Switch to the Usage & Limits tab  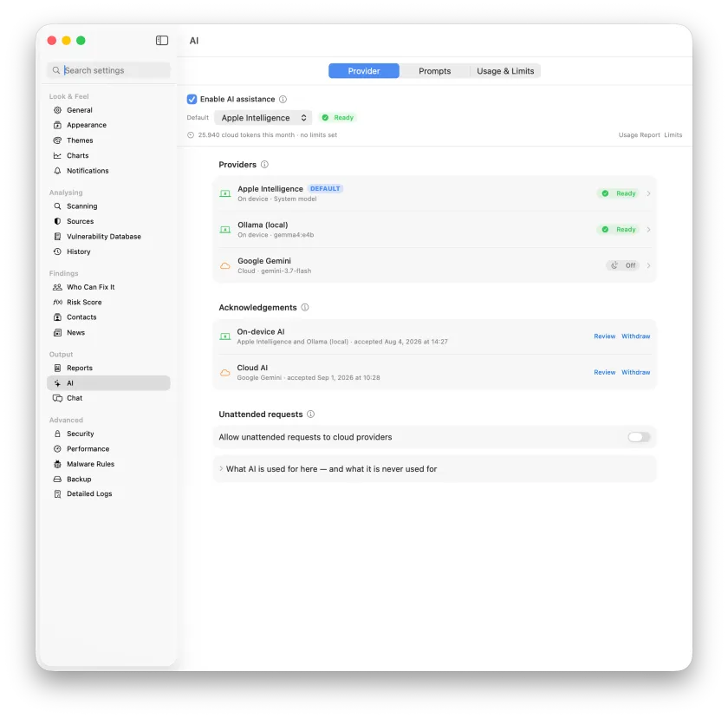[505, 71]
